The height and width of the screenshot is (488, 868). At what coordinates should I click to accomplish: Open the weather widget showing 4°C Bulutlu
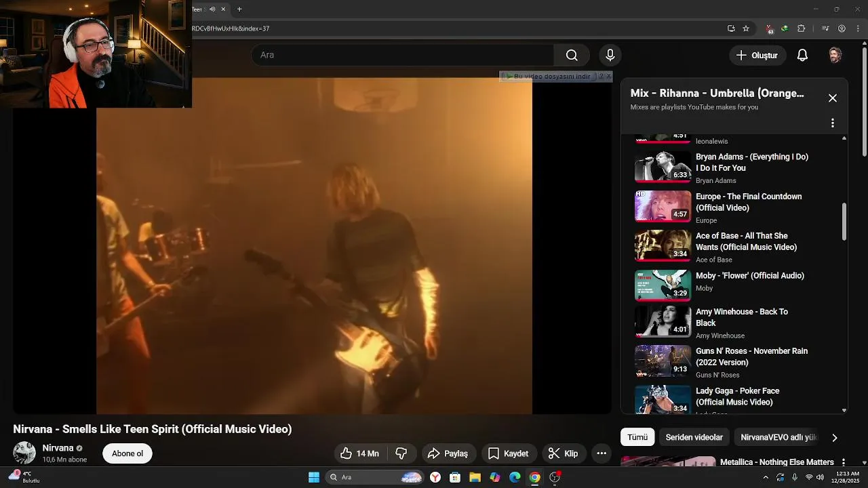[24, 477]
